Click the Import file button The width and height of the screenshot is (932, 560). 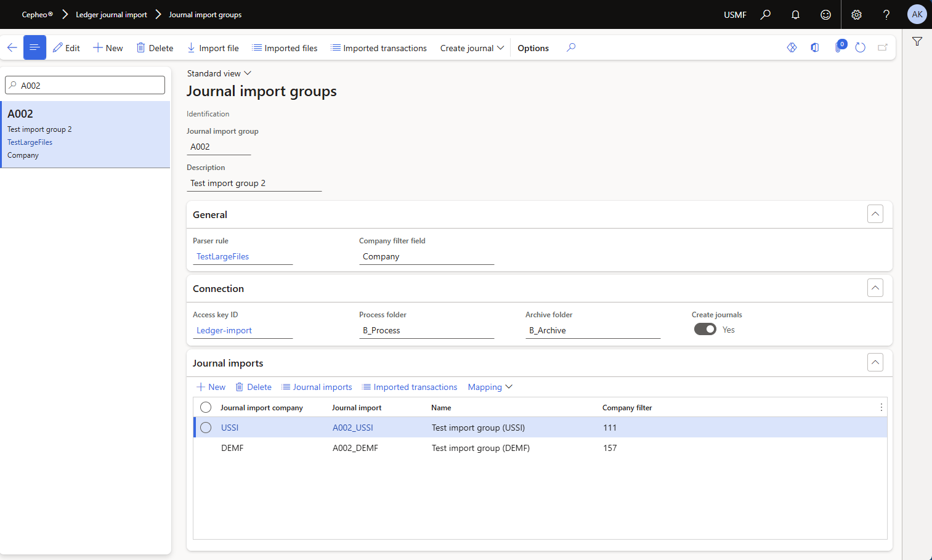tap(213, 48)
